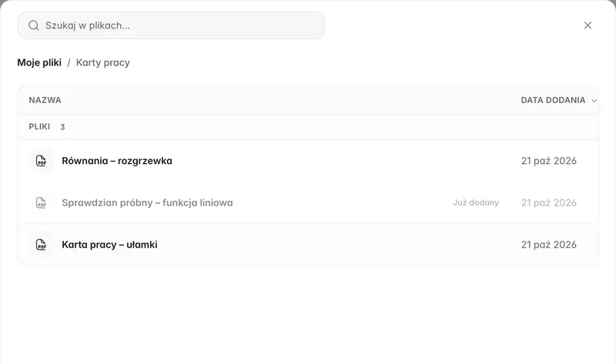Close the file picker dialog
This screenshot has height=364, width=616.
[x=588, y=25]
